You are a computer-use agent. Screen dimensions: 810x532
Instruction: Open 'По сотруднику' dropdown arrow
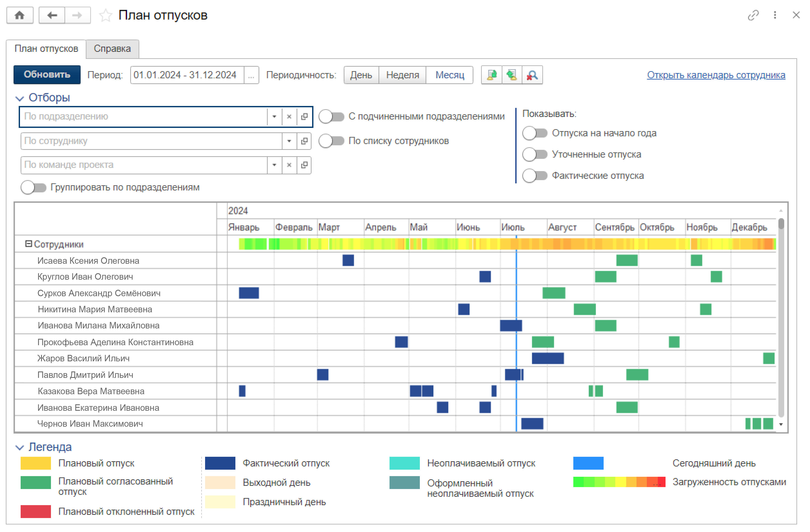click(289, 141)
